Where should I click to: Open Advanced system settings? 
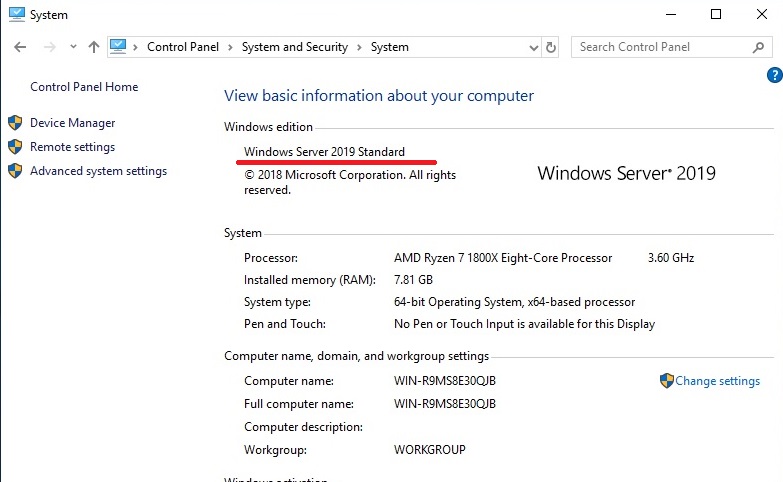click(98, 171)
